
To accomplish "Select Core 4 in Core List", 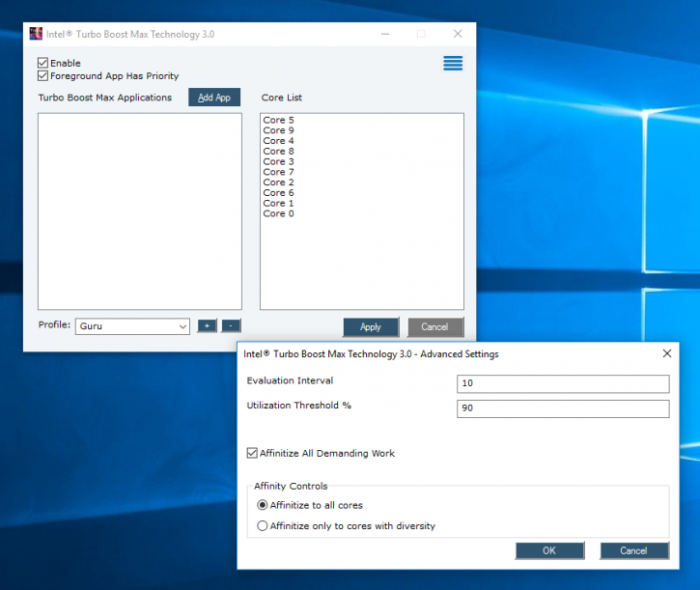I will click(x=278, y=141).
